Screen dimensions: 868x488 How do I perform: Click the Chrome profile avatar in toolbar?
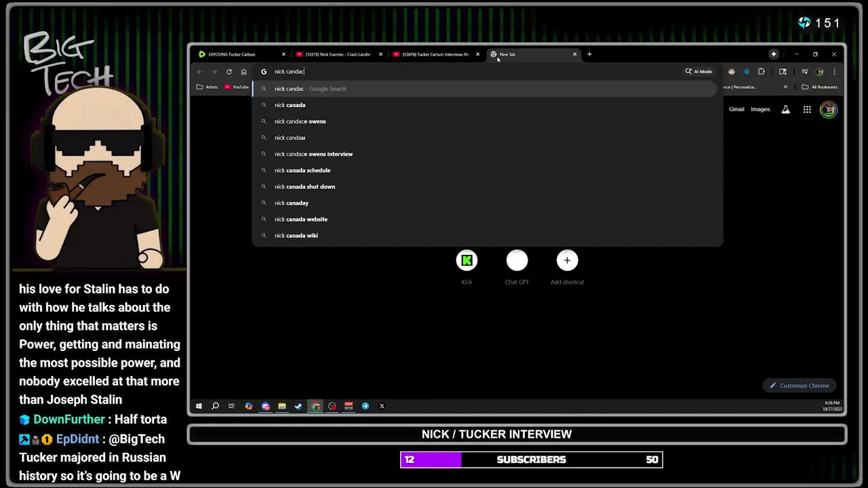pyautogui.click(x=819, y=71)
